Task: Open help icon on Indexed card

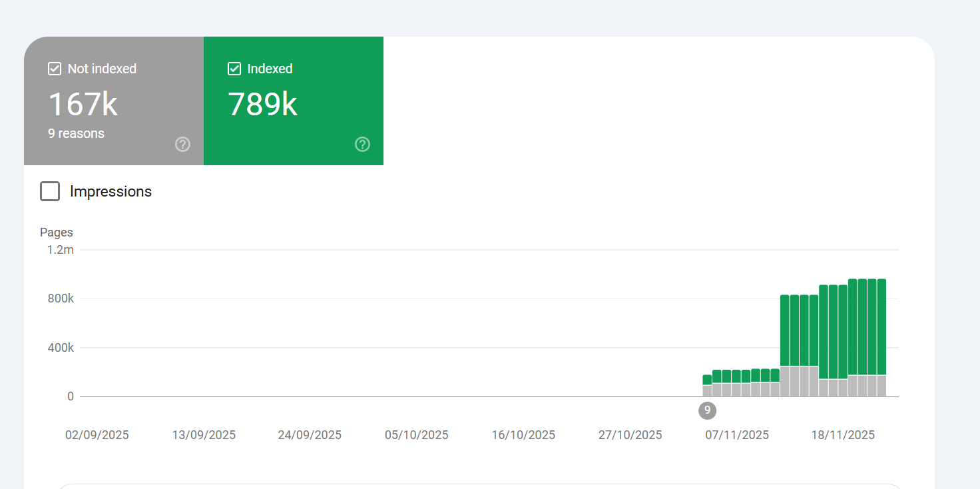Action: pyautogui.click(x=362, y=144)
